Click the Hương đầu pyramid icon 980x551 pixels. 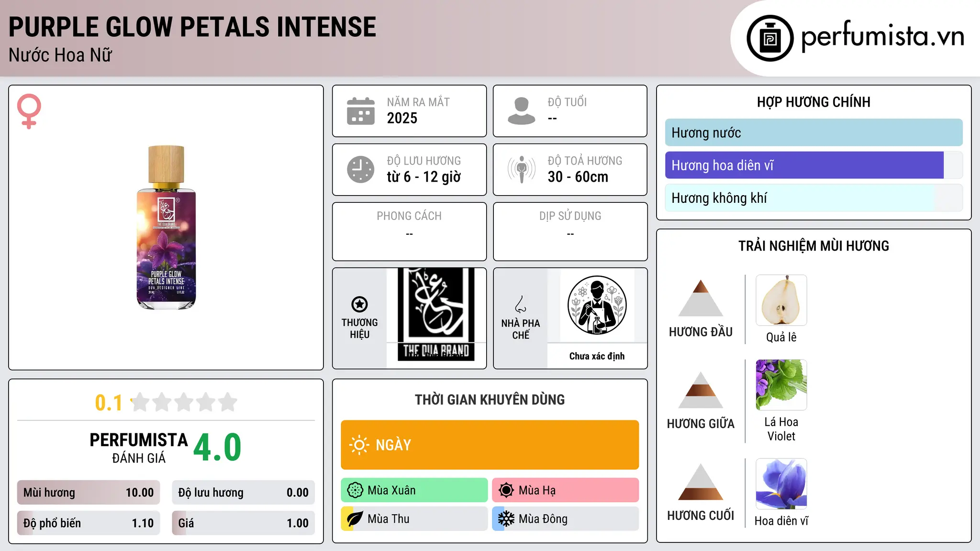[x=701, y=298]
